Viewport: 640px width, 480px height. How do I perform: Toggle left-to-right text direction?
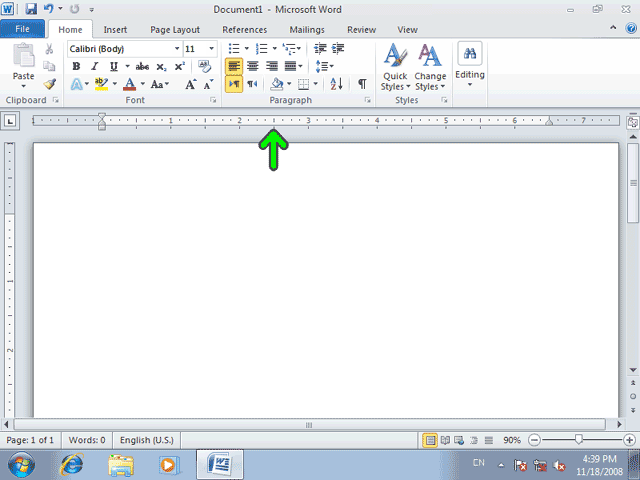coord(234,84)
